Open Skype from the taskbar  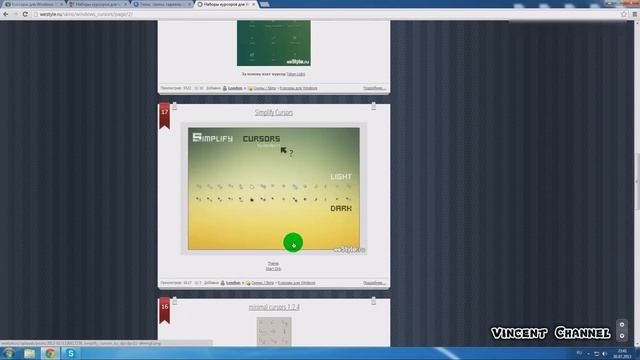coord(71,353)
